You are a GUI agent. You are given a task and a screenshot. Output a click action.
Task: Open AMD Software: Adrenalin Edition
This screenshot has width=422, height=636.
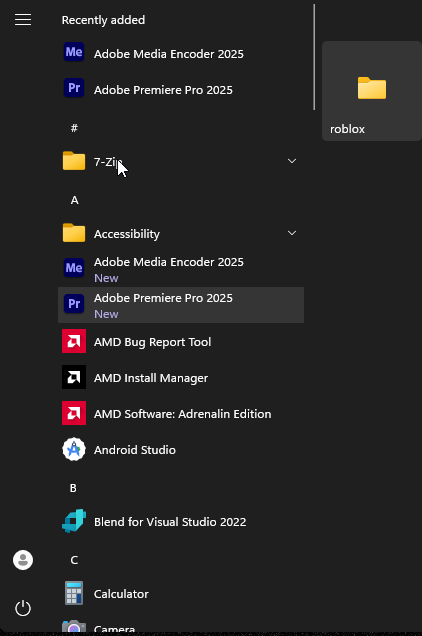click(x=181, y=413)
